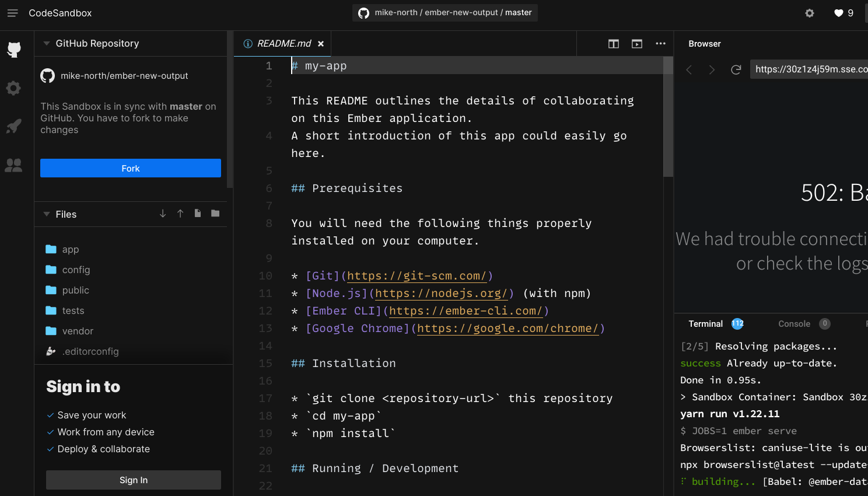Click the download arrow in Files header
Image resolution: width=868 pixels, height=496 pixels.
click(x=163, y=214)
